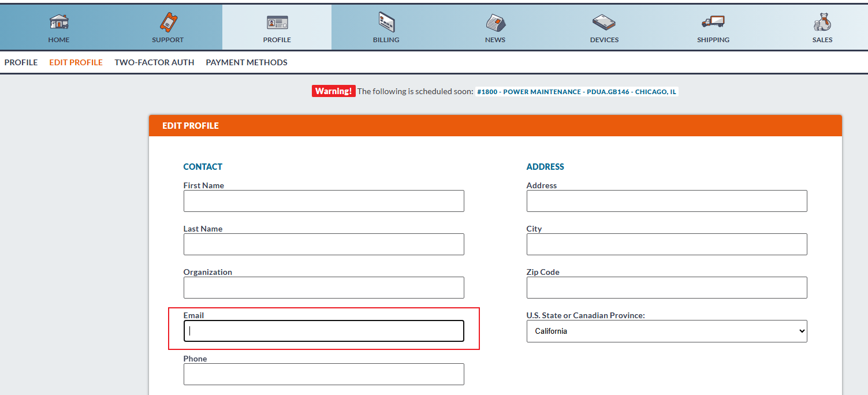This screenshot has height=395, width=868.
Task: Open the #1800 Power Maintenance notice link
Action: (x=576, y=92)
